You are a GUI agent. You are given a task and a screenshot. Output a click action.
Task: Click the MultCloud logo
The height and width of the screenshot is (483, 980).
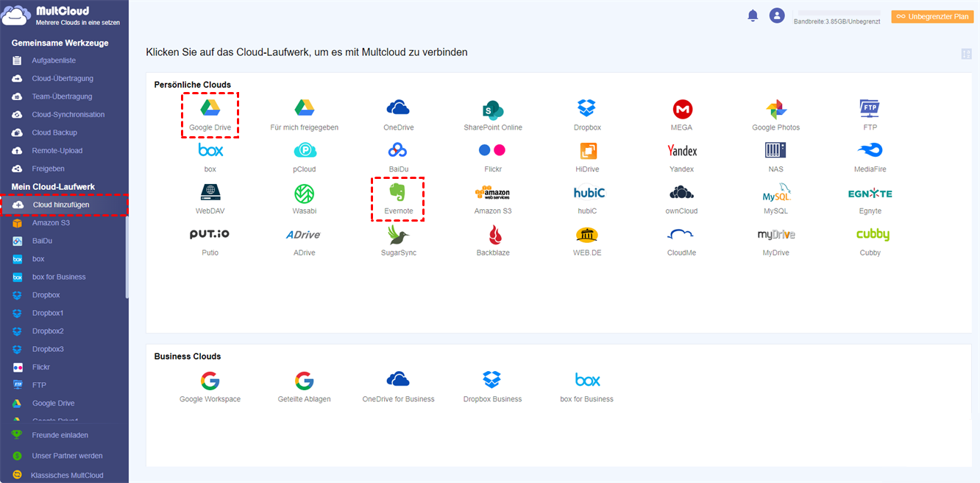click(62, 16)
